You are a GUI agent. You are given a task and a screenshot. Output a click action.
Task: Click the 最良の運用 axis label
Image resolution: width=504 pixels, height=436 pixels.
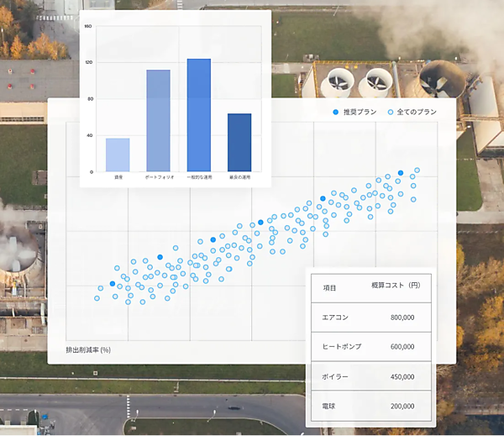239,178
